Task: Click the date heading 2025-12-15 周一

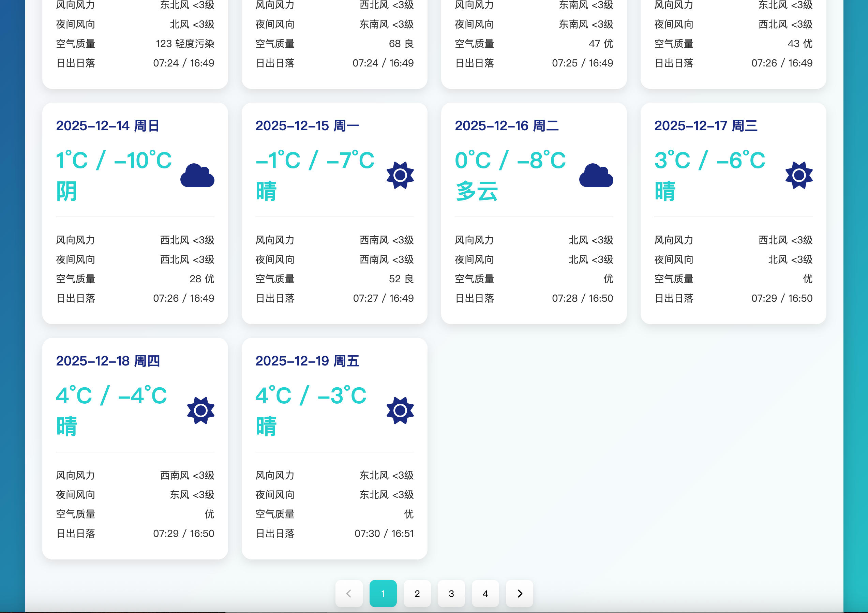Action: pyautogui.click(x=308, y=125)
